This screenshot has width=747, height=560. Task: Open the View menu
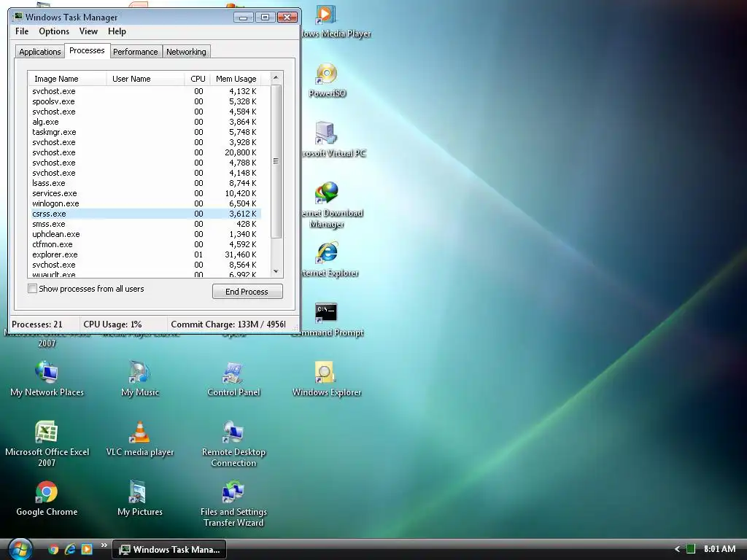pos(88,31)
